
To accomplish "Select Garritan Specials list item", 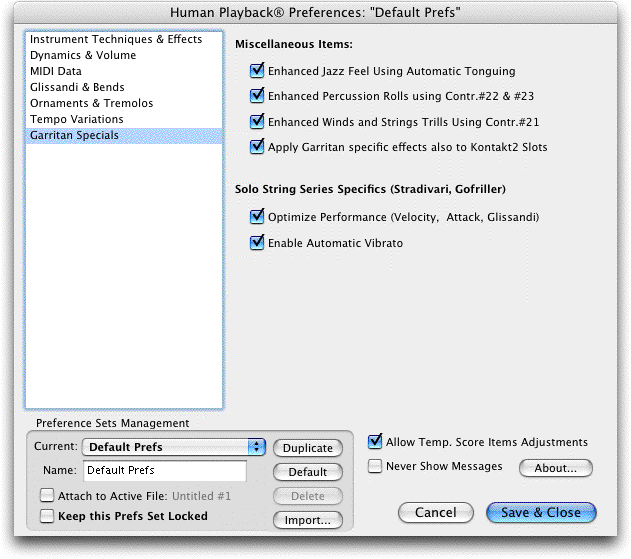I will click(x=124, y=136).
